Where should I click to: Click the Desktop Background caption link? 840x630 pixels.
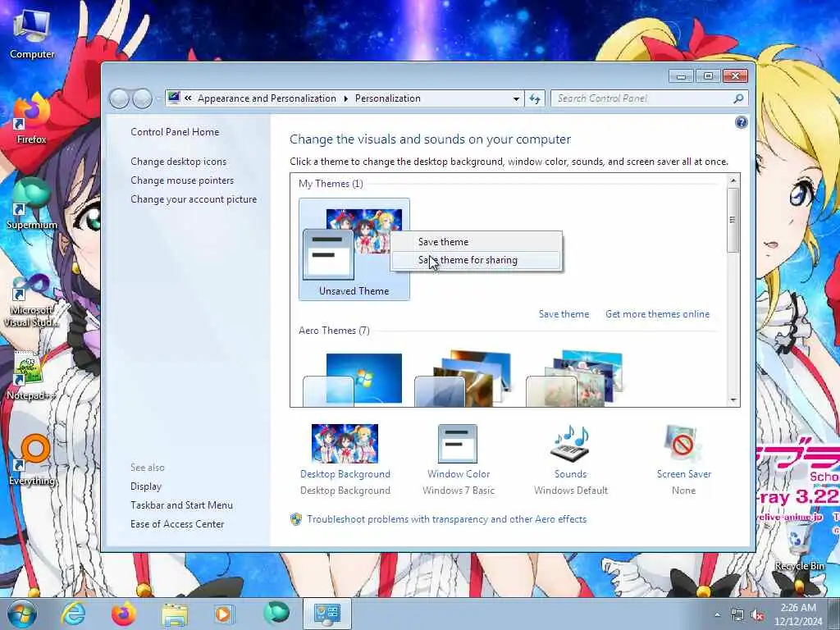[x=345, y=473]
